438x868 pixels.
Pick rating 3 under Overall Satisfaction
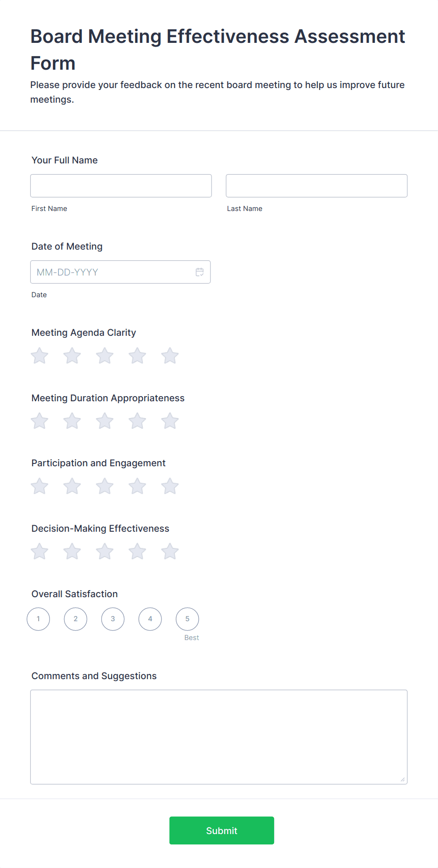[113, 619]
